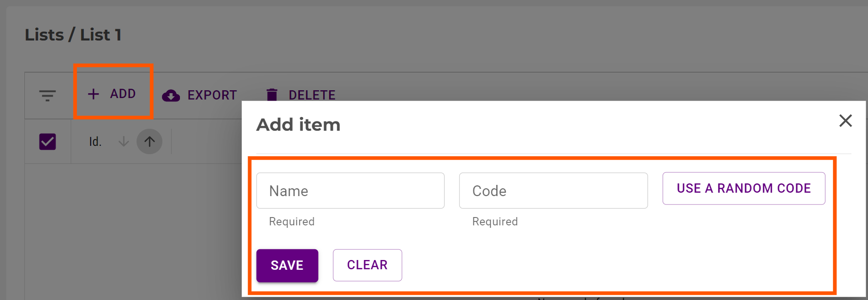This screenshot has height=300, width=868.
Task: Click into the Code text field
Action: [553, 191]
